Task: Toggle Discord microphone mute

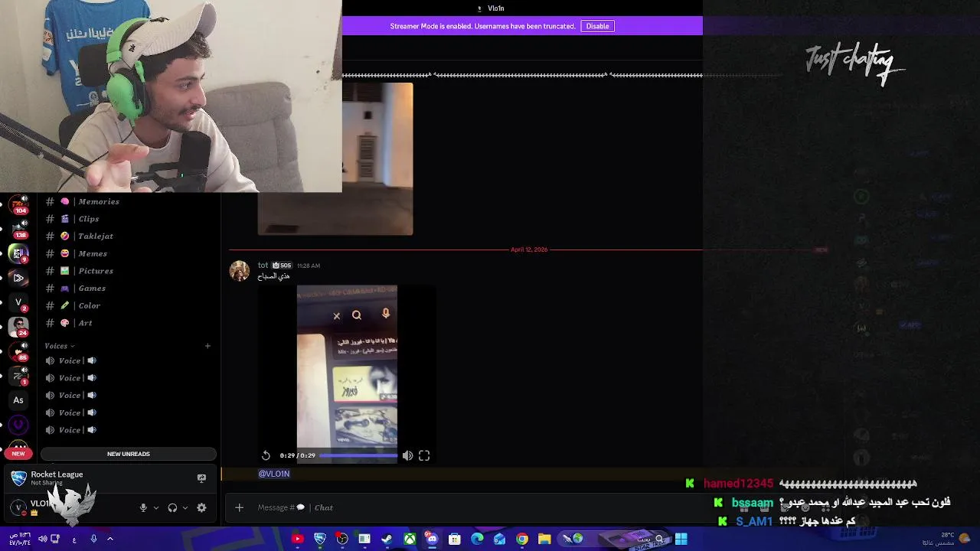Action: 143,507
